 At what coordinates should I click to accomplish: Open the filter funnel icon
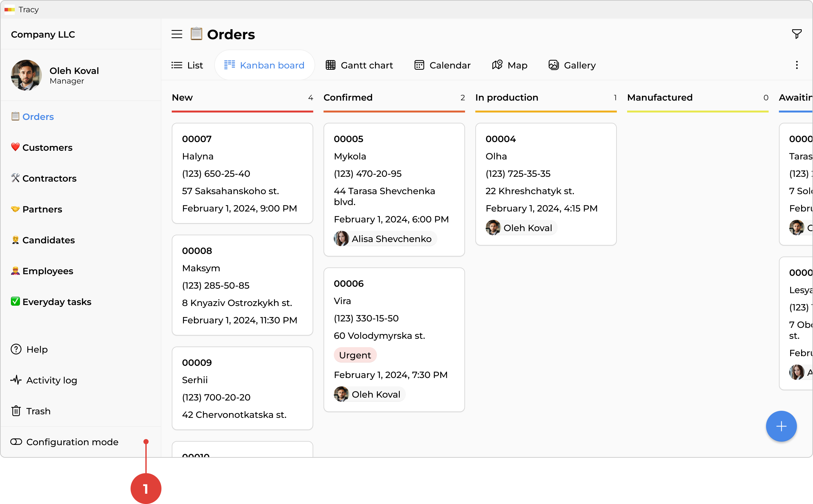tap(796, 34)
